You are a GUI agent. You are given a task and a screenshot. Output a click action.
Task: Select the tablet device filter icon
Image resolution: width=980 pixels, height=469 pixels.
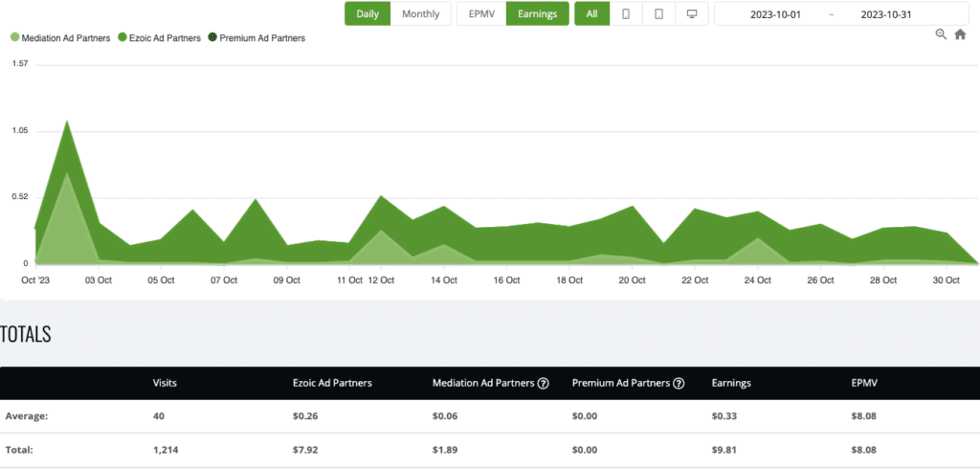658,14
